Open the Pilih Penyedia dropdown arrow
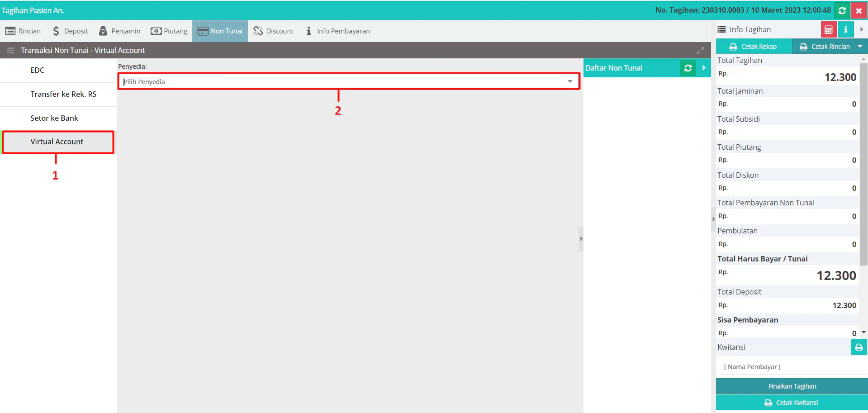Screen dimensions: 868x413 pyautogui.click(x=570, y=81)
